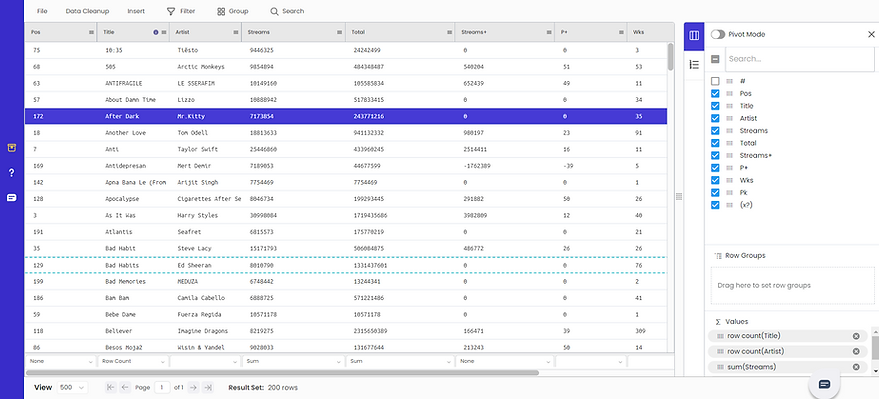Go to previous page

click(125, 387)
